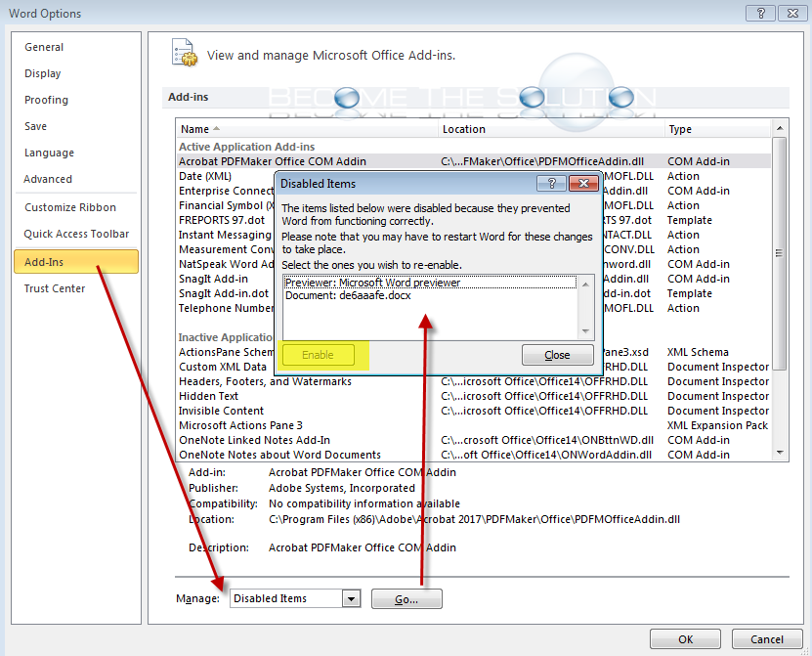Viewport: 812px width, 656px height.
Task: Click Close in Disabled Items dialog
Action: (557, 355)
